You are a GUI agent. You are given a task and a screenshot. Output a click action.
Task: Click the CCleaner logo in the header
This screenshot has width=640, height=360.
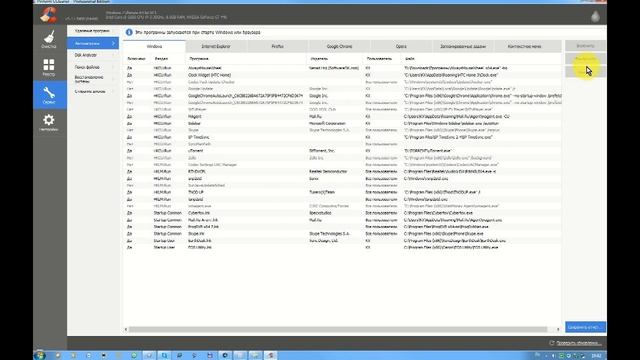pyautogui.click(x=49, y=15)
